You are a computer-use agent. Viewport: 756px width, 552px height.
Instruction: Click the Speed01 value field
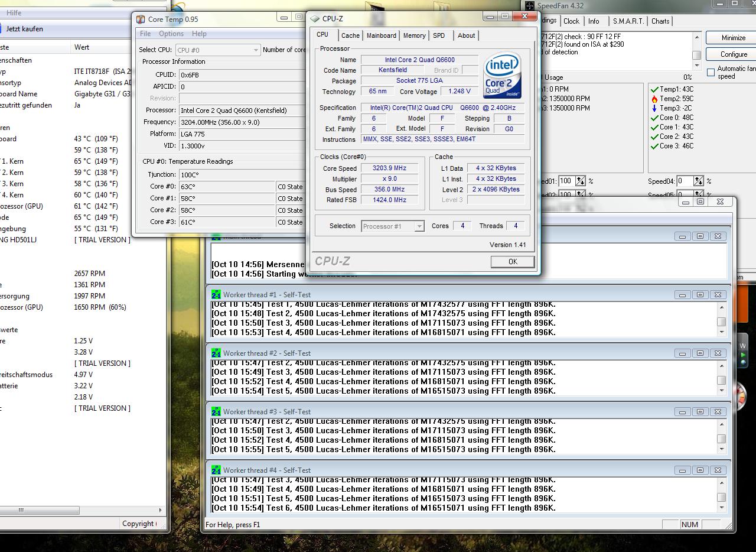pyautogui.click(x=566, y=181)
